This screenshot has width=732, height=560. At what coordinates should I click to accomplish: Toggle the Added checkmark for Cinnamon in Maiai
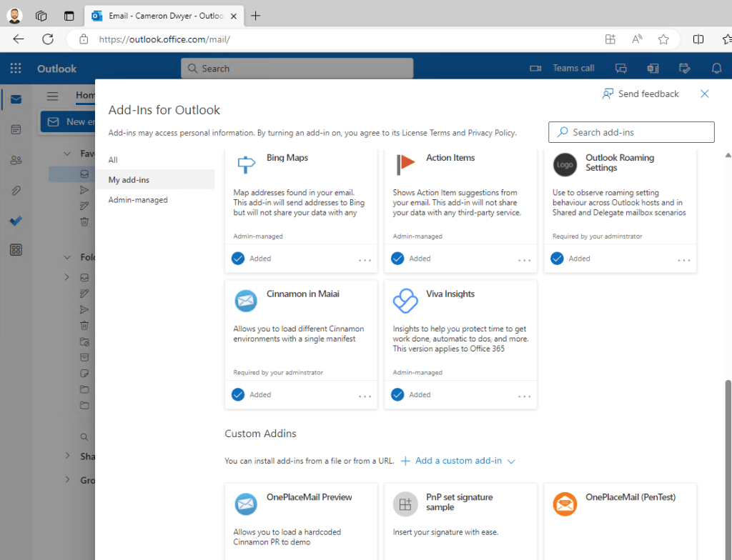(239, 394)
